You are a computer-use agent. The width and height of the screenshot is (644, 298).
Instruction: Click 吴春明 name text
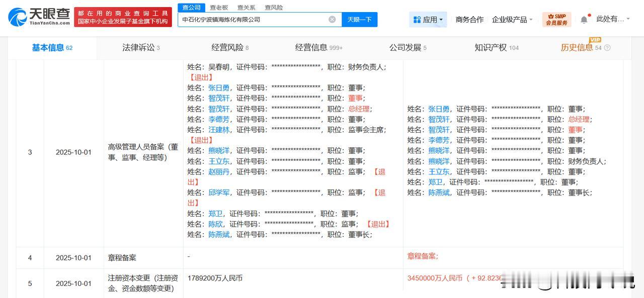coord(219,67)
